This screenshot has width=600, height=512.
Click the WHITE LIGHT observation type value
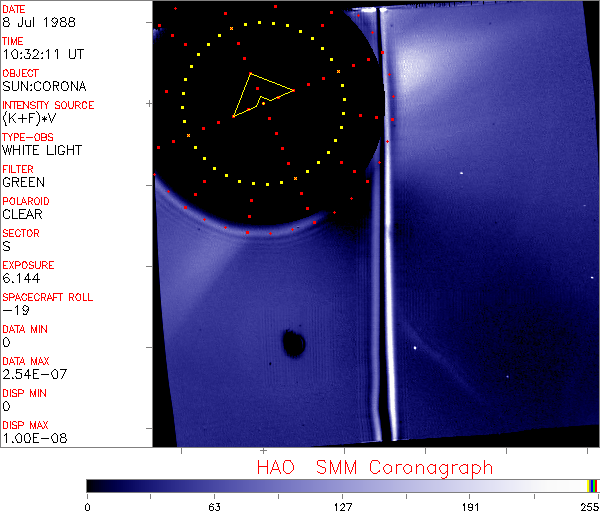click(x=42, y=151)
